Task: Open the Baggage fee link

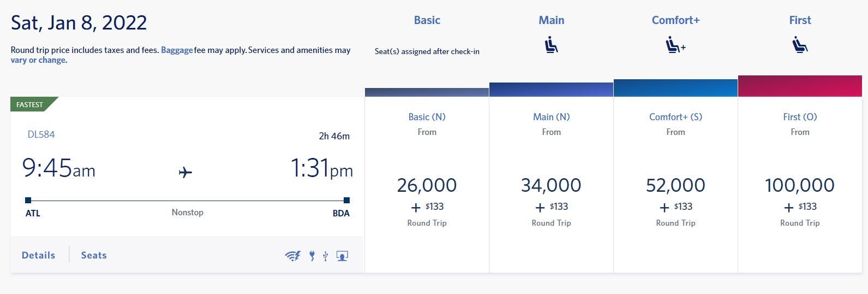Action: click(177, 50)
